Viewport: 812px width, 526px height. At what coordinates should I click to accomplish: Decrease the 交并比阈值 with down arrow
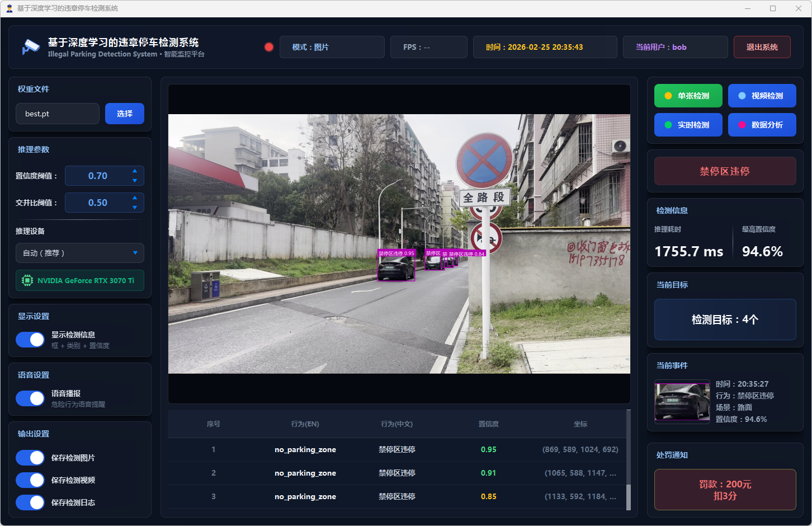[135, 208]
